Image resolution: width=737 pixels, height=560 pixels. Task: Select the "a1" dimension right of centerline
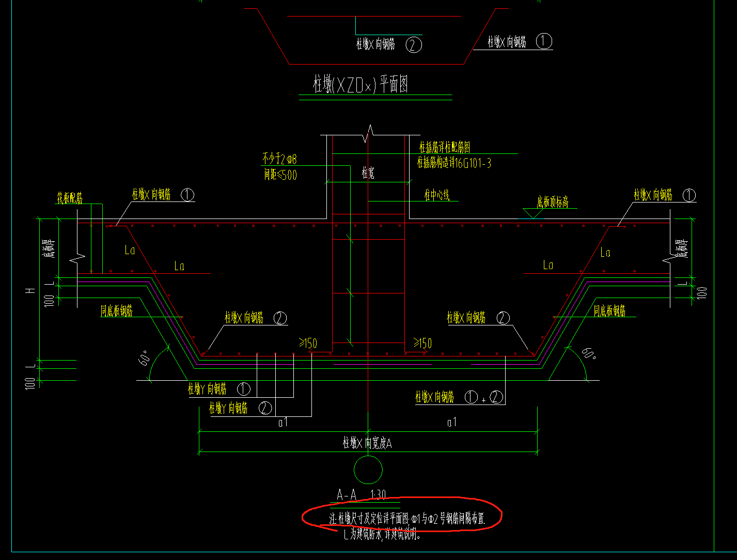[x=452, y=423]
